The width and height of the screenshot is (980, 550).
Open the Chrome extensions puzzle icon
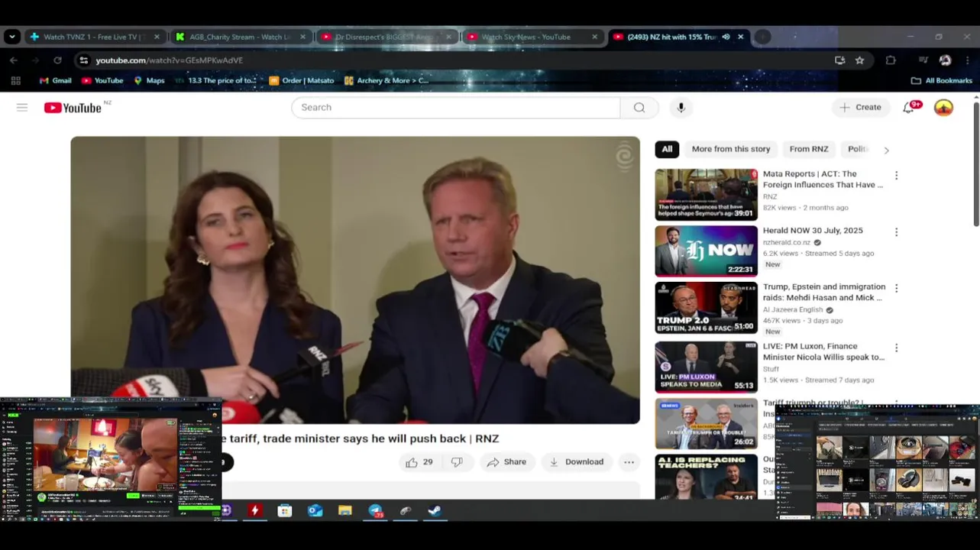(891, 60)
